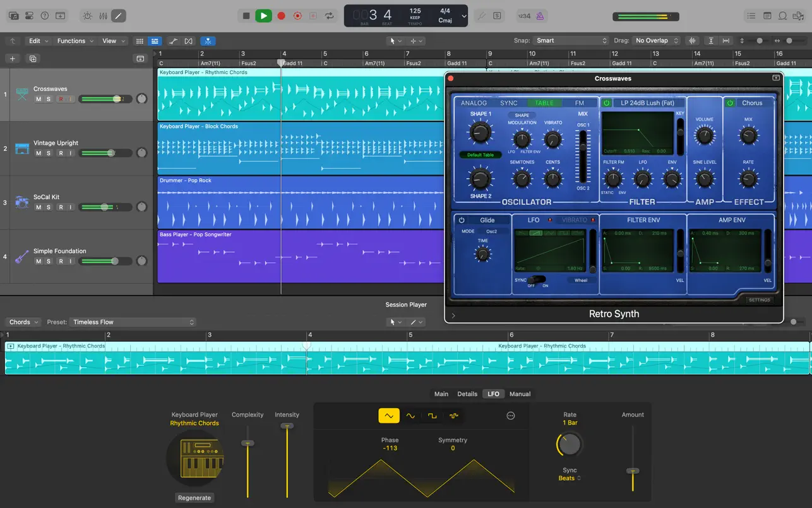This screenshot has width=812, height=508.
Task: Select the square LFO waveform shape
Action: [433, 416]
